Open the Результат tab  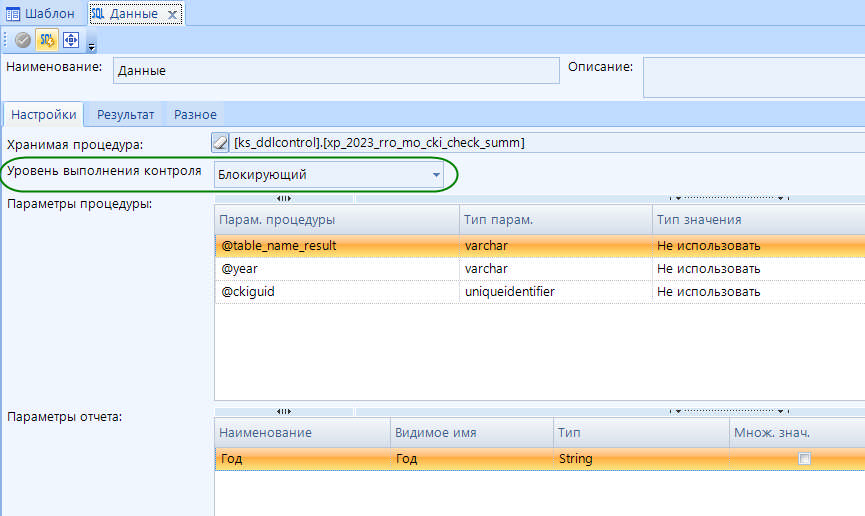click(x=125, y=114)
